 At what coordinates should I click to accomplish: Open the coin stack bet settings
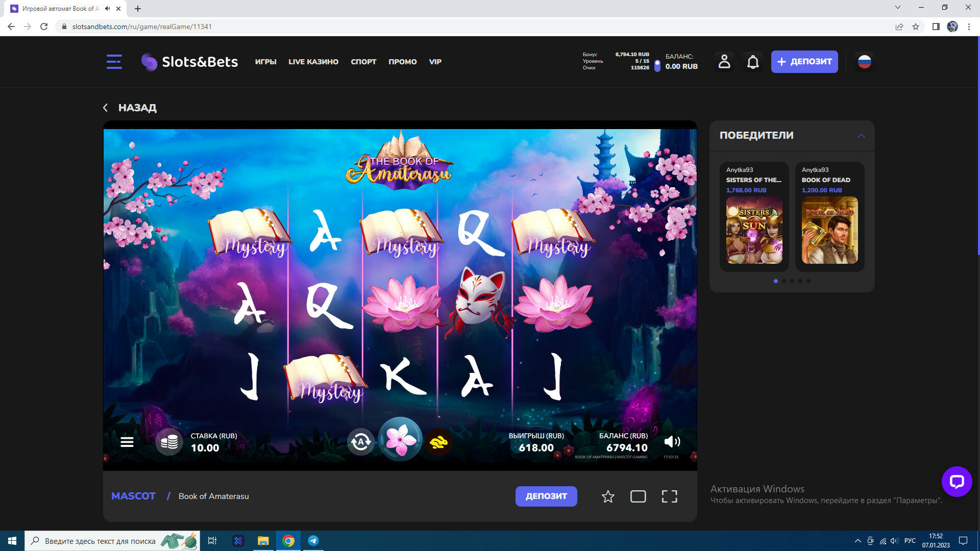(169, 442)
